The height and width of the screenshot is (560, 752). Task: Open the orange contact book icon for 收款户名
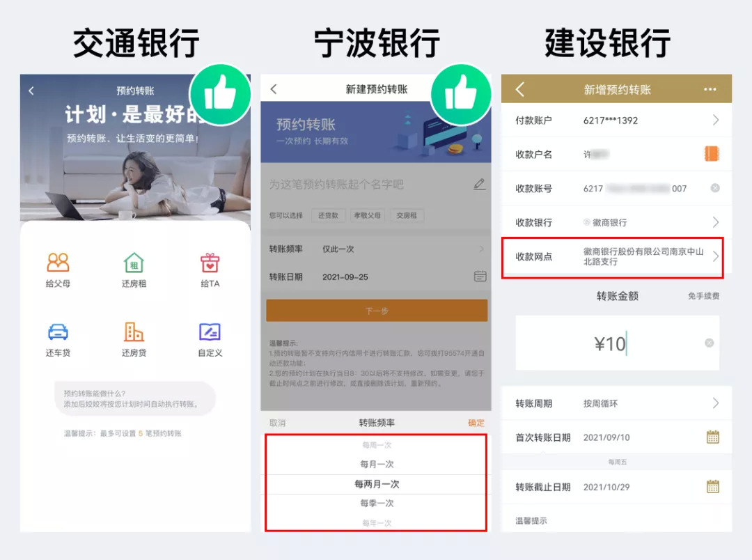(x=712, y=154)
